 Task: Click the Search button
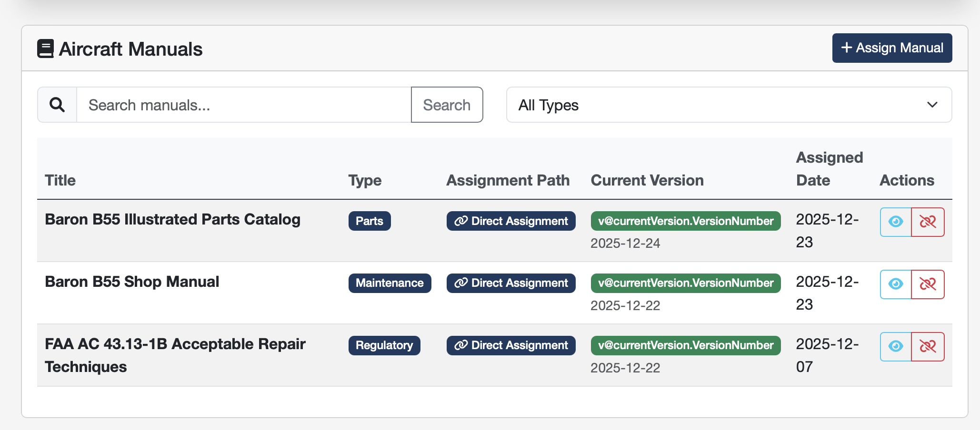click(x=446, y=105)
